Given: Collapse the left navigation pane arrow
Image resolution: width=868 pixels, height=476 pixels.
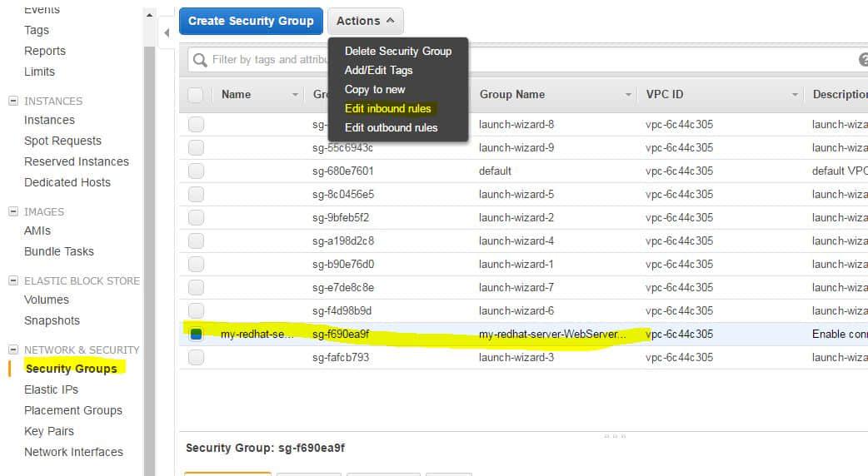Looking at the screenshot, I should tap(167, 32).
